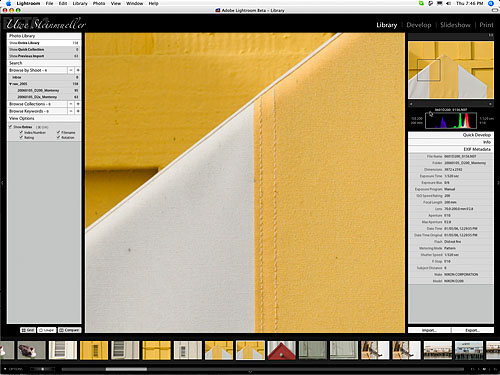Disable the Rating view option
This screenshot has width=500, height=375.
[x=21, y=137]
